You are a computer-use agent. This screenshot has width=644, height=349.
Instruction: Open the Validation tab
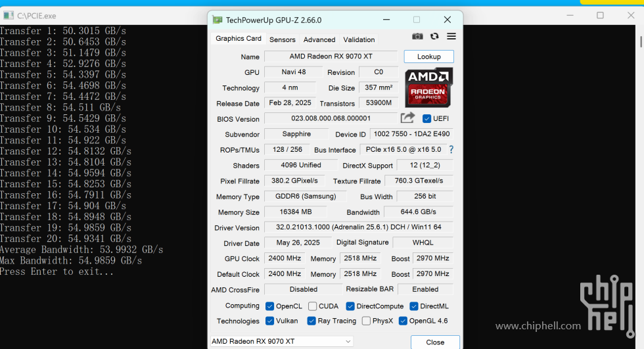[359, 39]
